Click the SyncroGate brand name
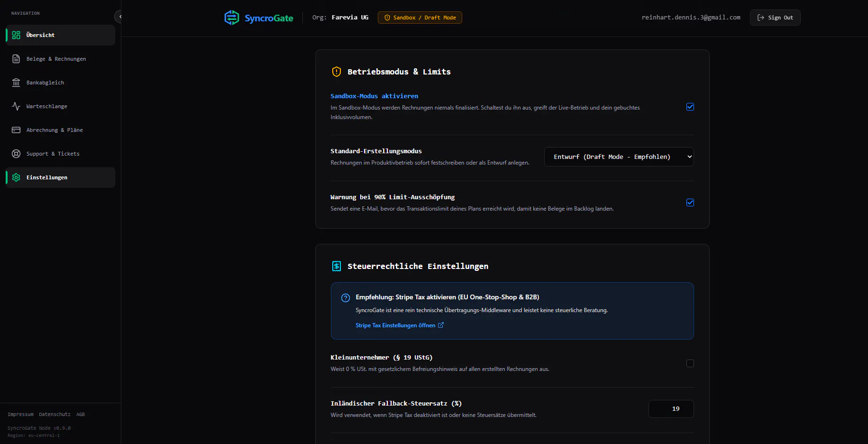Viewport: 868px width, 444px height. click(x=269, y=18)
